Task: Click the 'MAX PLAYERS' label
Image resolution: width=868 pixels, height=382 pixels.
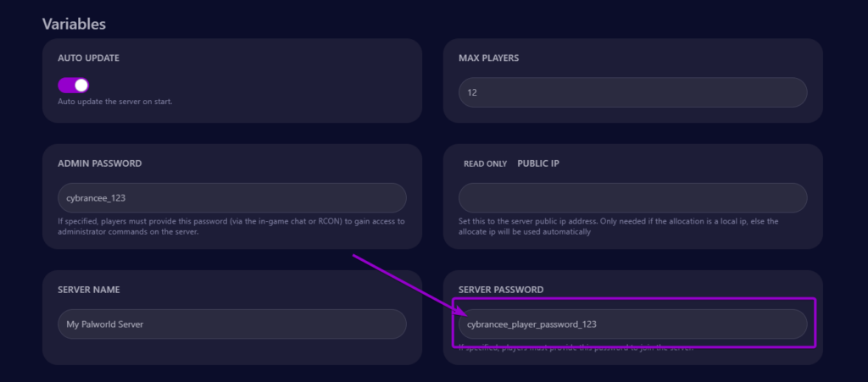Action: click(x=489, y=58)
